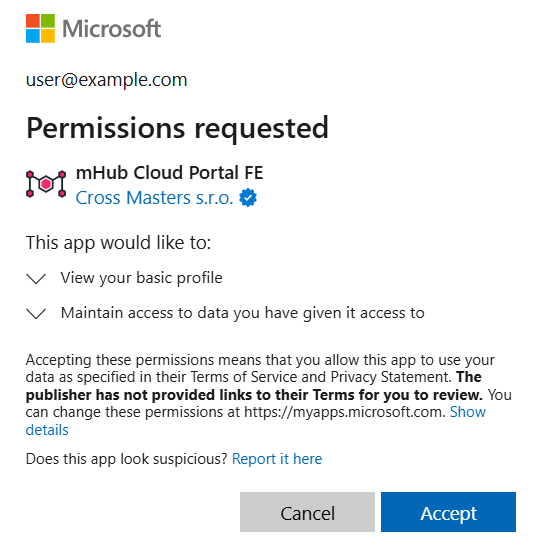Screen dimensions: 542x551
Task: Click the This app would like to text
Action: pyautogui.click(x=118, y=243)
